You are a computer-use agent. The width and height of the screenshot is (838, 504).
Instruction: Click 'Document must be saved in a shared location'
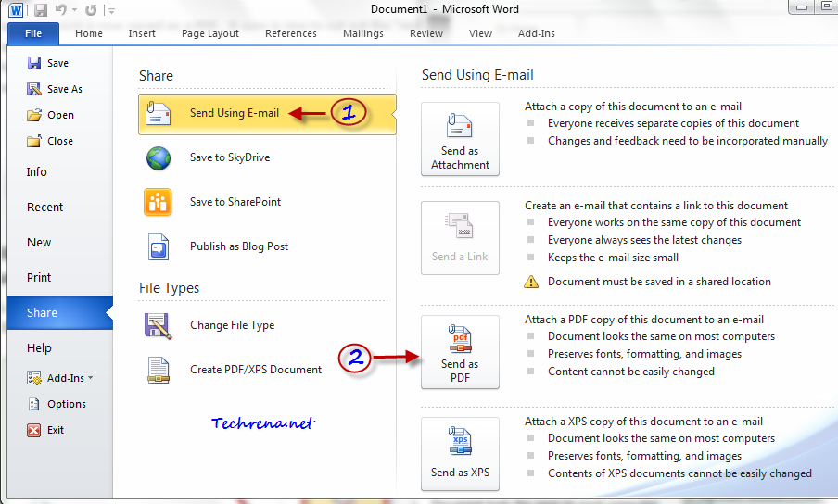click(659, 282)
